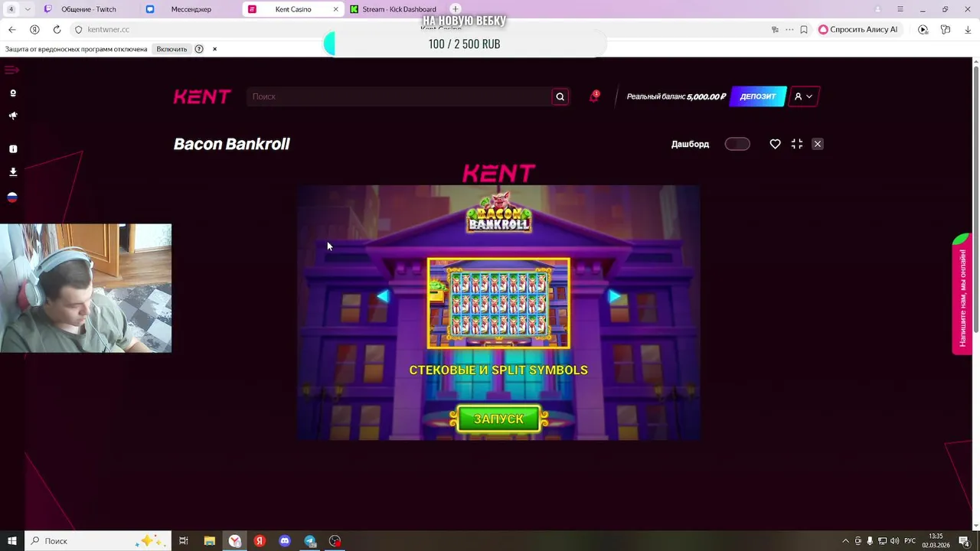This screenshot has height=551, width=980.
Task: Add Bacon Bankroll to favorites heart
Action: click(775, 144)
